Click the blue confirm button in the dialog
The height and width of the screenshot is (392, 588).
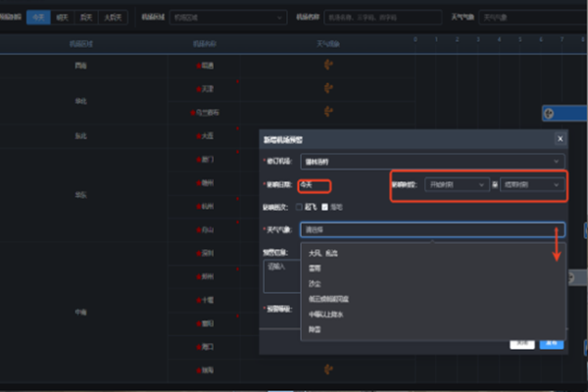pos(551,343)
